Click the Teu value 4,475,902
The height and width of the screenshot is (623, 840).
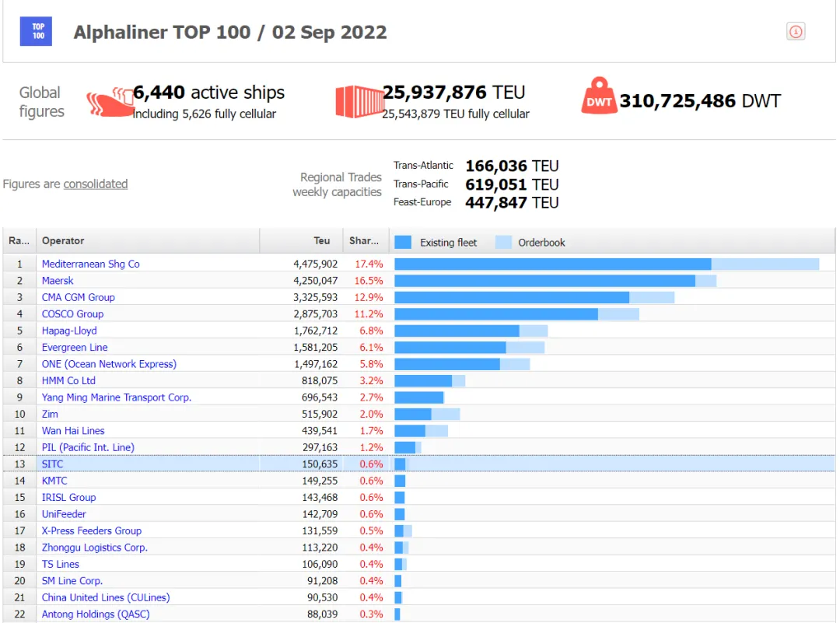315,264
